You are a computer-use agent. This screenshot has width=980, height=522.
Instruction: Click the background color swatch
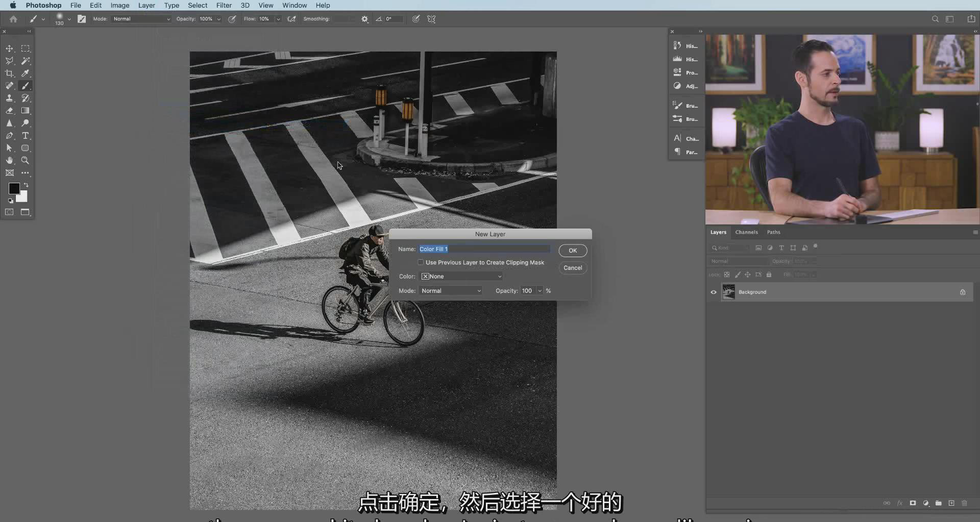tap(23, 198)
